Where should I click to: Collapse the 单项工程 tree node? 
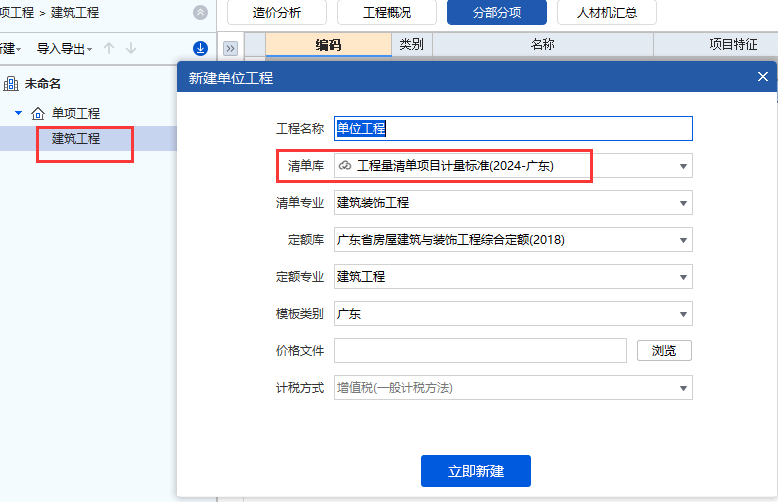(x=18, y=113)
